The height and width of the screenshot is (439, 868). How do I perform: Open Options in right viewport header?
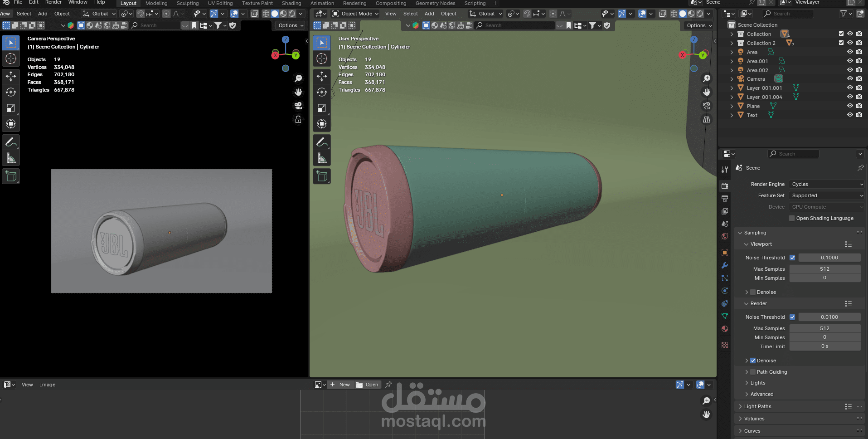pos(698,25)
